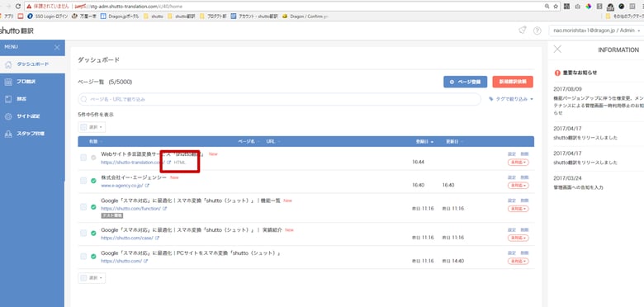Reload the page with the browser refresh icon
This screenshot has height=307, width=644.
18,7
